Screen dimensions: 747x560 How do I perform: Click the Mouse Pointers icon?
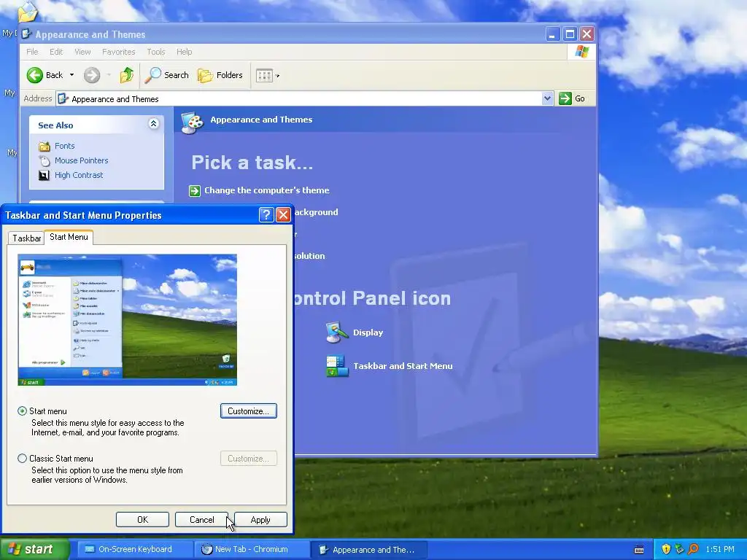(x=44, y=161)
